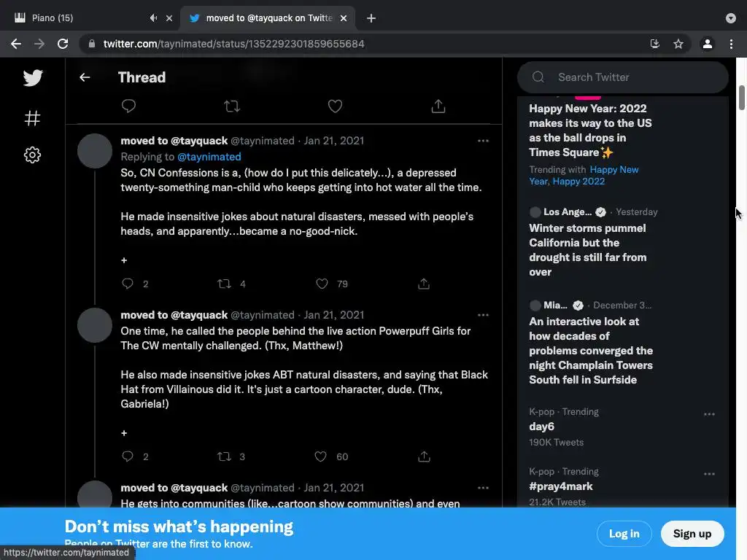The height and width of the screenshot is (560, 747).
Task: Open more options on the first reply tweet
Action: coord(483,141)
